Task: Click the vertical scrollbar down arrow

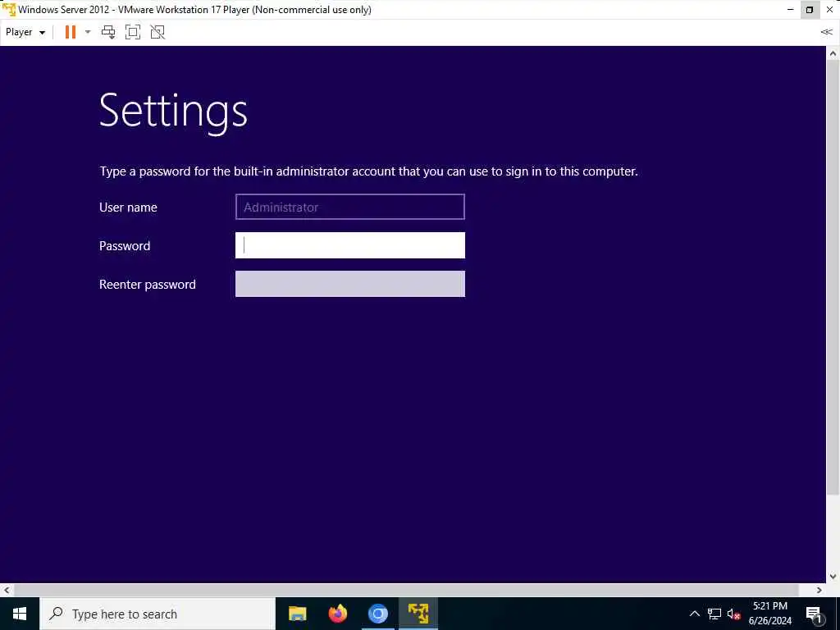Action: pos(833,577)
